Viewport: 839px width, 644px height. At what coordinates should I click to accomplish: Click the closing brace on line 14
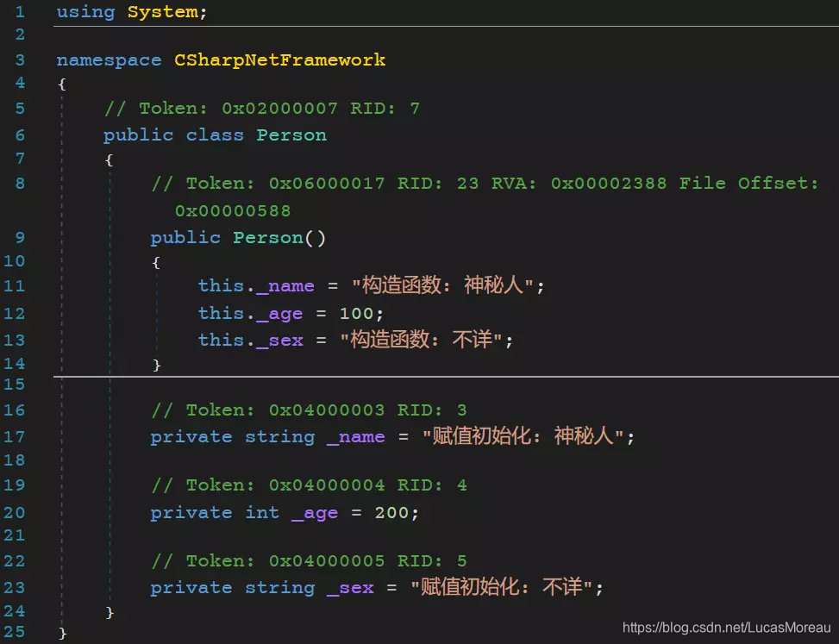(156, 365)
